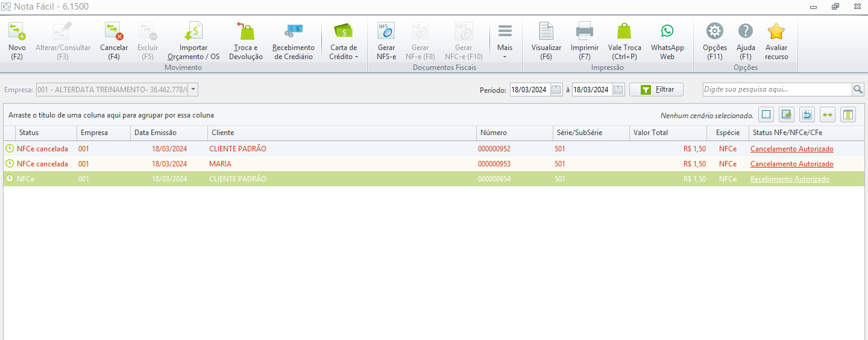This screenshot has width=868, height=340.
Task: Expand the Mais menu
Action: 505,41
